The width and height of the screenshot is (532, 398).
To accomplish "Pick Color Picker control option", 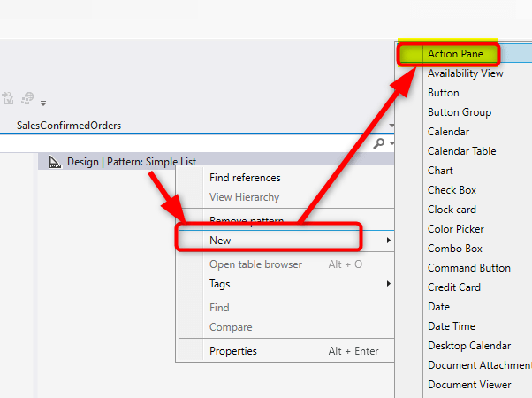I will click(x=455, y=229).
